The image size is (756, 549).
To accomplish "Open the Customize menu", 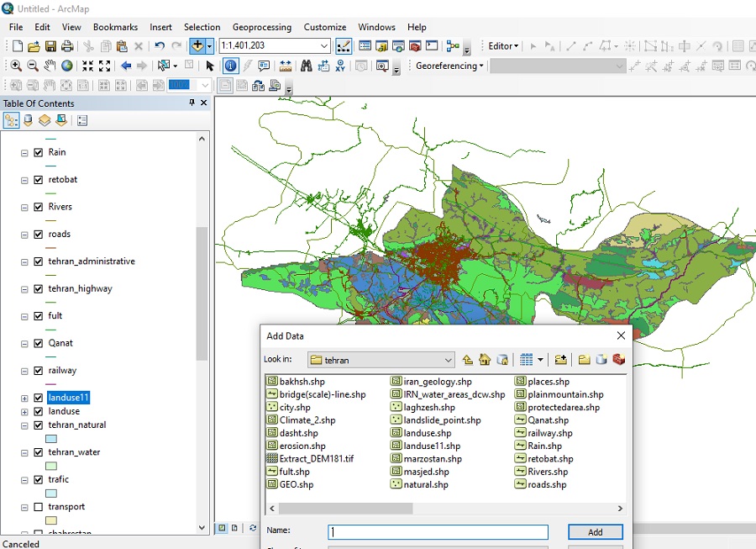I will (325, 27).
